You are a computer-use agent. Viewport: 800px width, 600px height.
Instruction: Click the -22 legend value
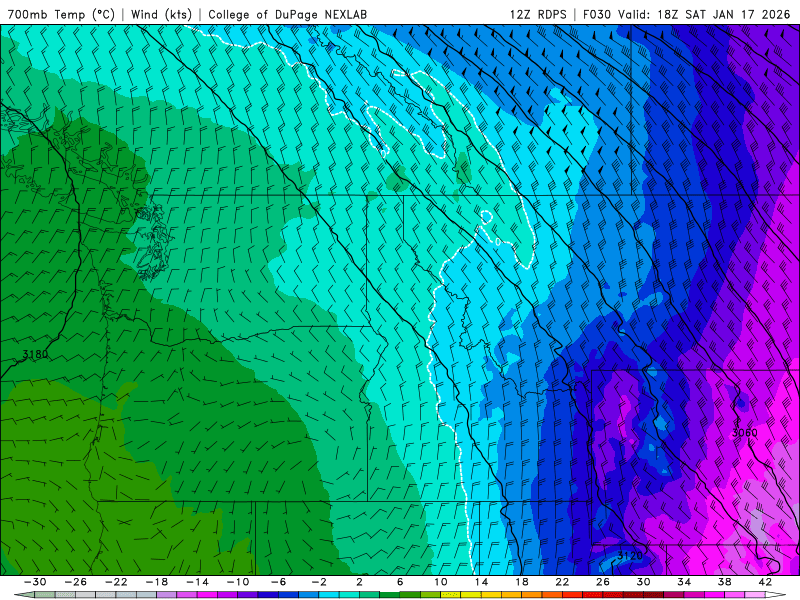click(x=116, y=582)
